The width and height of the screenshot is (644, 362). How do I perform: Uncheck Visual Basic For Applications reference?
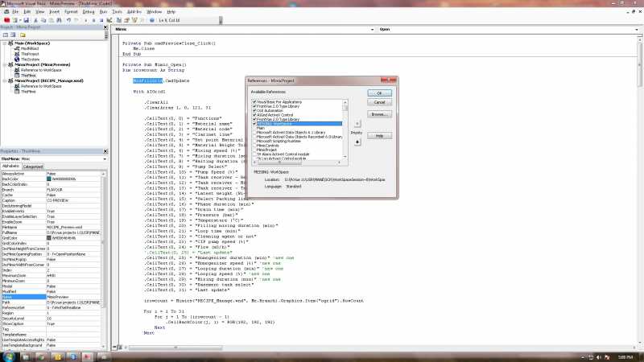[254, 102]
